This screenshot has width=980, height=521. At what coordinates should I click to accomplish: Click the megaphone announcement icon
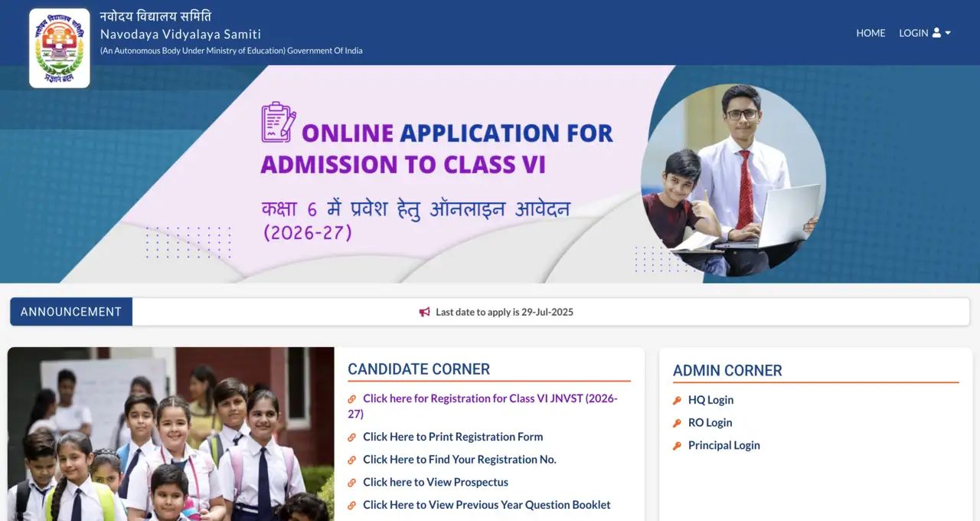[425, 312]
